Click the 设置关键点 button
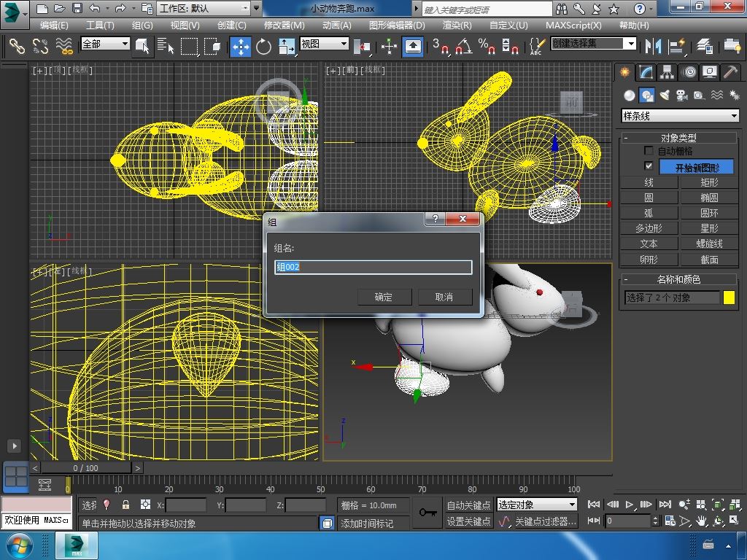The width and height of the screenshot is (747, 560). pos(468,522)
